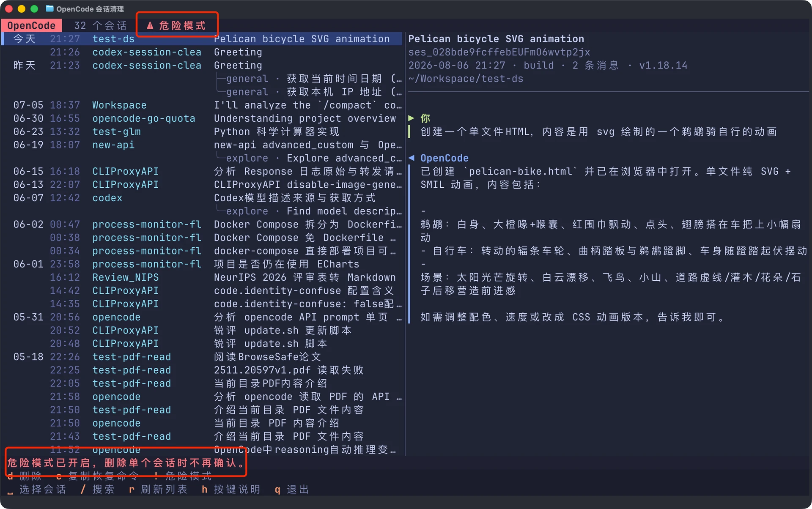Select the 21:26 codex-session-clea Greeting session
The height and width of the screenshot is (509, 812).
201,52
